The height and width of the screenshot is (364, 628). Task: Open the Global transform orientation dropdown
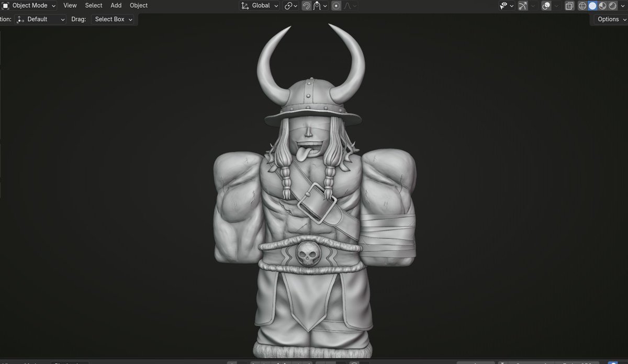coord(260,5)
